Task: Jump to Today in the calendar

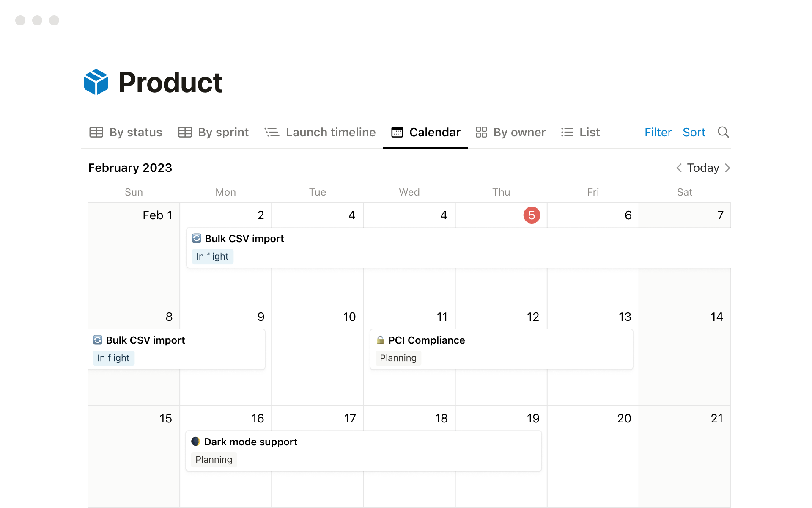Action: click(703, 168)
